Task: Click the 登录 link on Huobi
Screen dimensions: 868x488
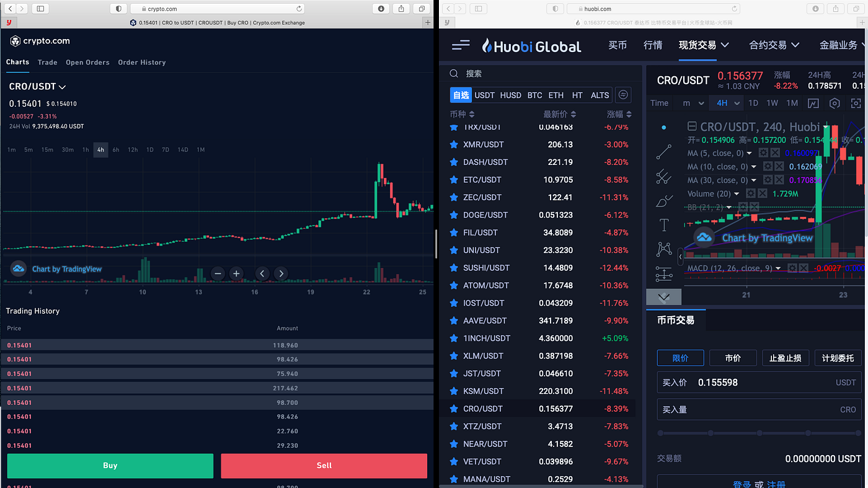Action: [x=742, y=484]
